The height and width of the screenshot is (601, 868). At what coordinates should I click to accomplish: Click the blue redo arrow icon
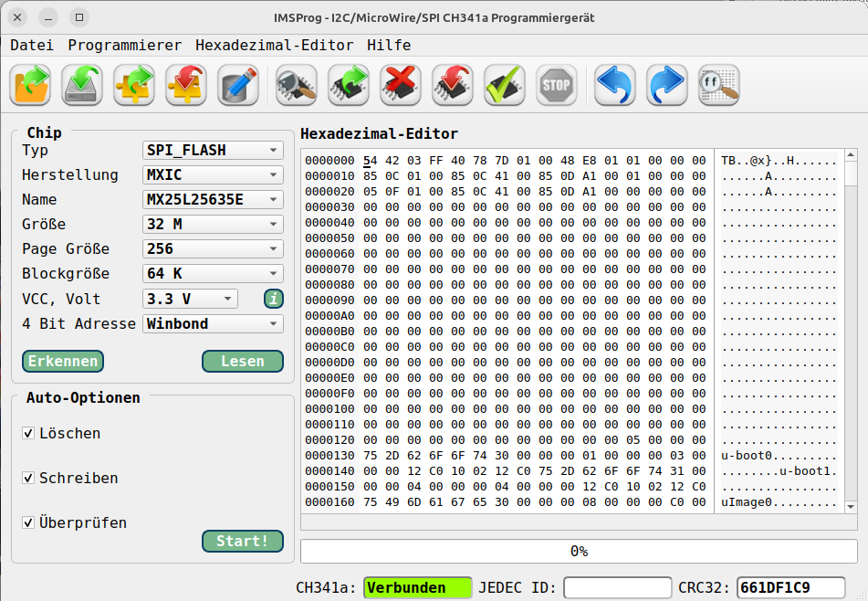coord(667,85)
